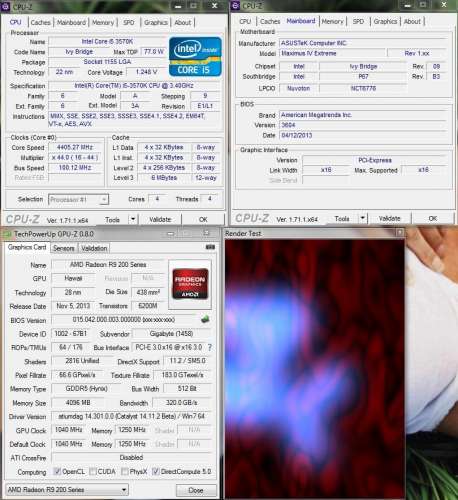Select GPU-Z Graphics Card tab
Screen dimensions: 458x500
27,247
